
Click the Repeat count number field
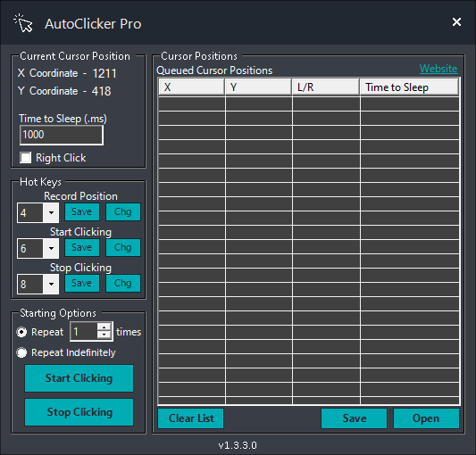84,332
